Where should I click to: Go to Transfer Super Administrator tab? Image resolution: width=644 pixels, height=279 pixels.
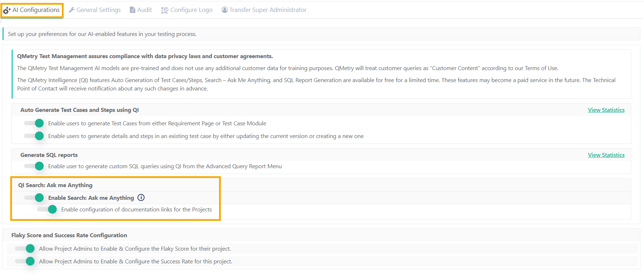[x=268, y=10]
